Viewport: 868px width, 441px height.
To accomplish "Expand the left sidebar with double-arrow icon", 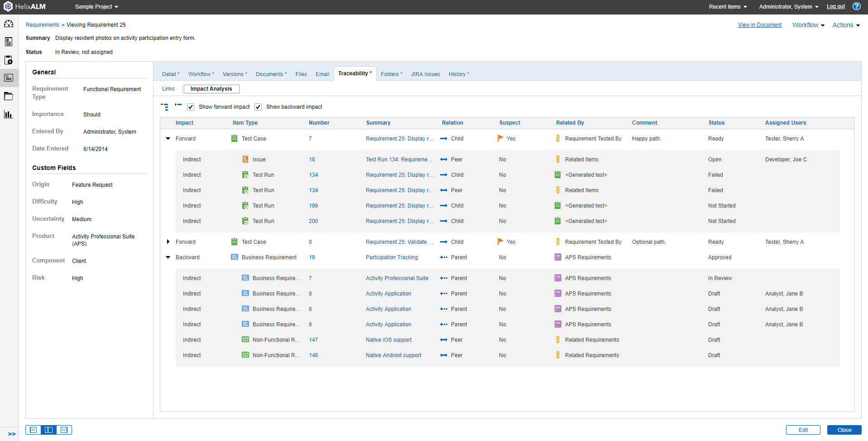I will click(12, 434).
